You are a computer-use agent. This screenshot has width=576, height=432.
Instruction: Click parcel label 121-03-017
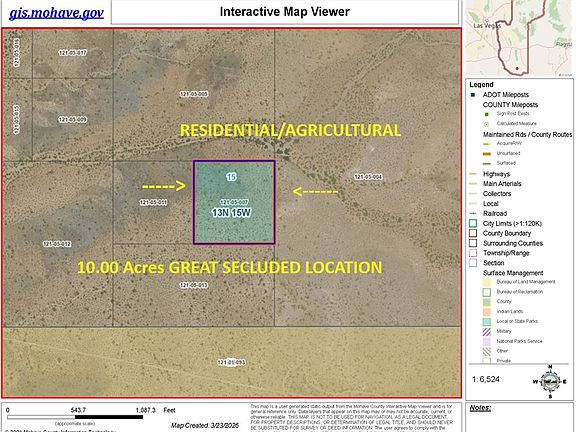[x=73, y=53]
